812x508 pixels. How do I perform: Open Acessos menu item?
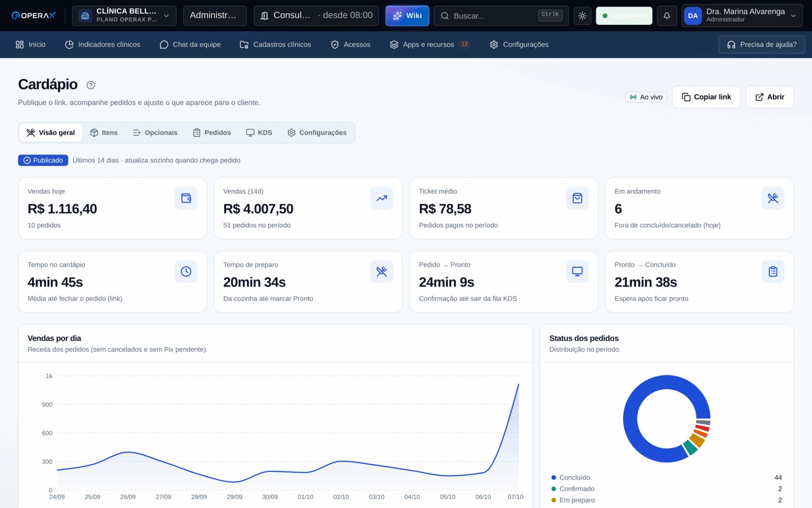[351, 45]
